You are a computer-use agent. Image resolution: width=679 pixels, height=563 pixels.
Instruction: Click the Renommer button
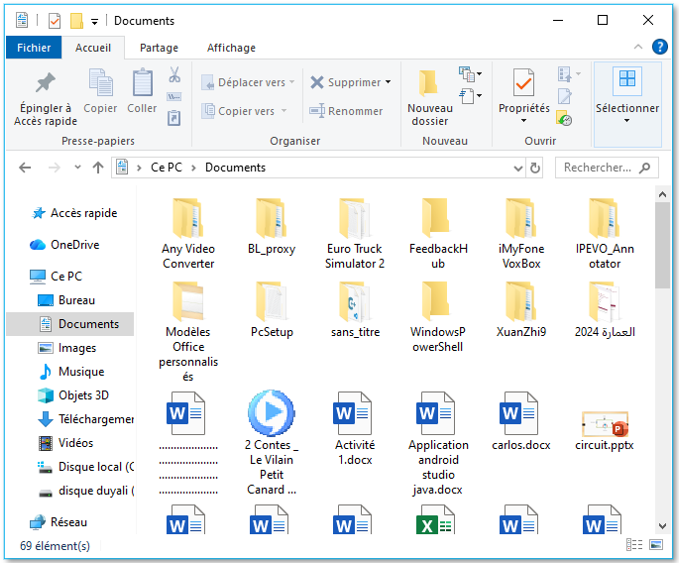pos(346,111)
